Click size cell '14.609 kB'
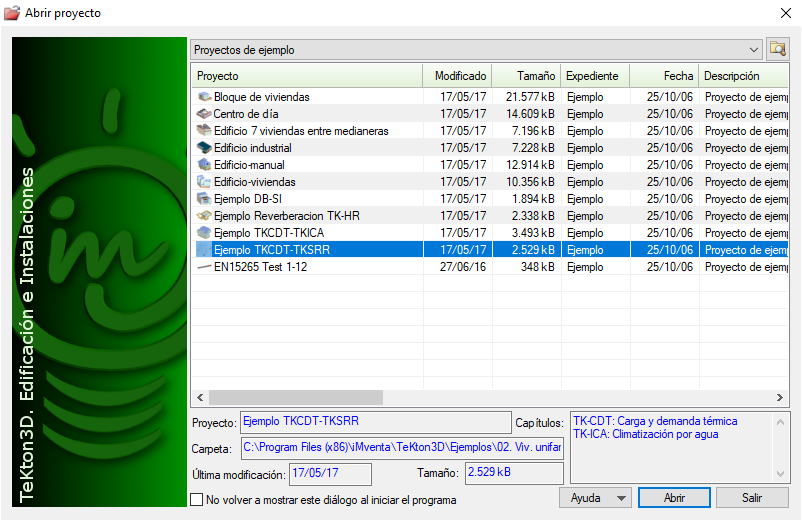Screen dimensions: 802x521 pyautogui.click(x=530, y=114)
